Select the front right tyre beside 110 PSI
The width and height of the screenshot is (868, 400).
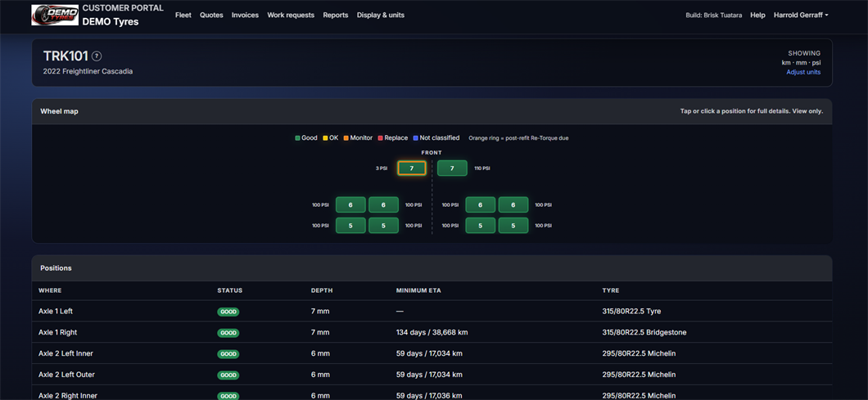452,168
